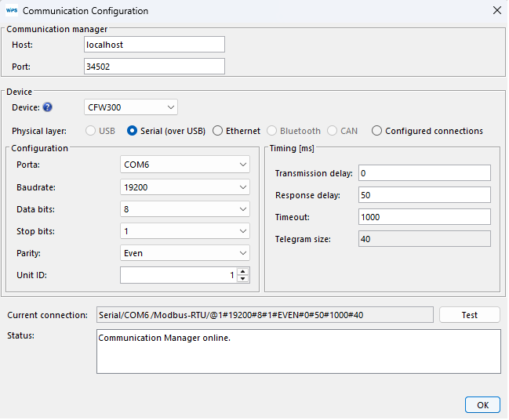Viewport: 509px width, 420px height.
Task: Click the Timeout 1000 input field
Action: click(x=424, y=217)
